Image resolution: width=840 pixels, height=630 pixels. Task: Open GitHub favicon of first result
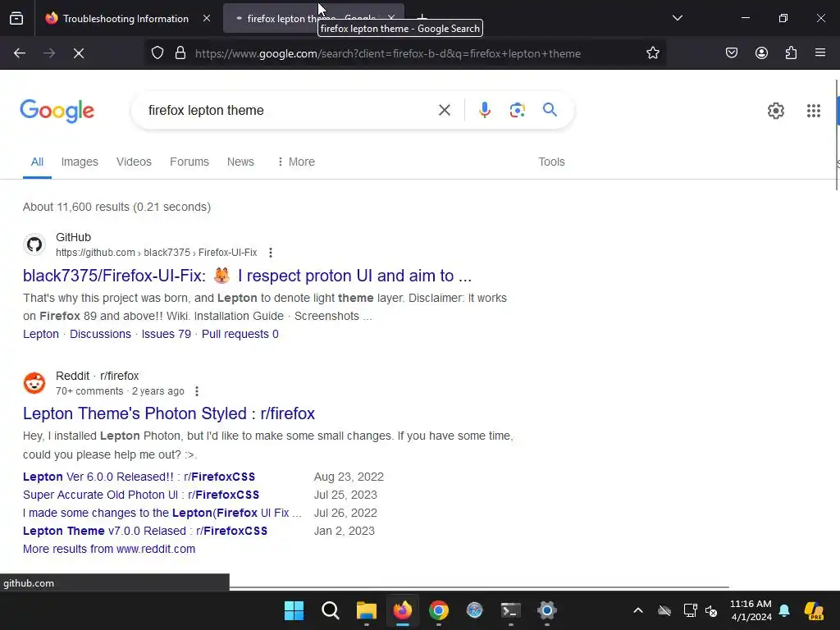click(34, 244)
